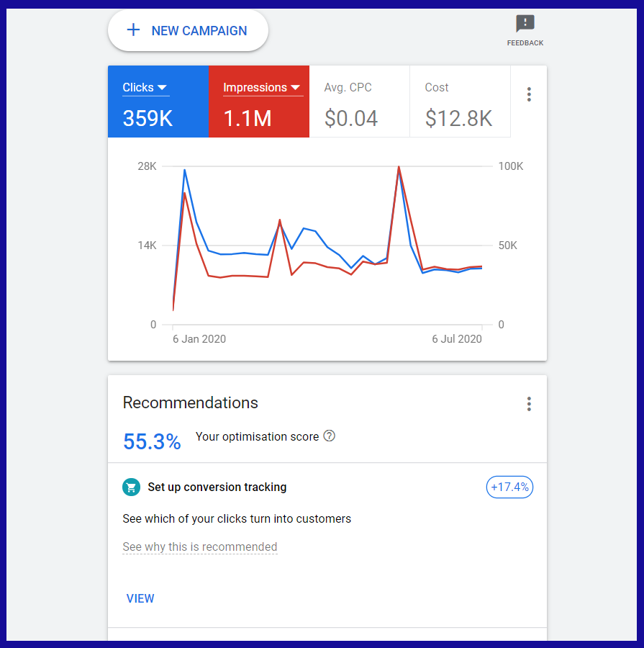Select the Cost metric tile
Viewport: 644px width, 648px height.
[x=460, y=102]
